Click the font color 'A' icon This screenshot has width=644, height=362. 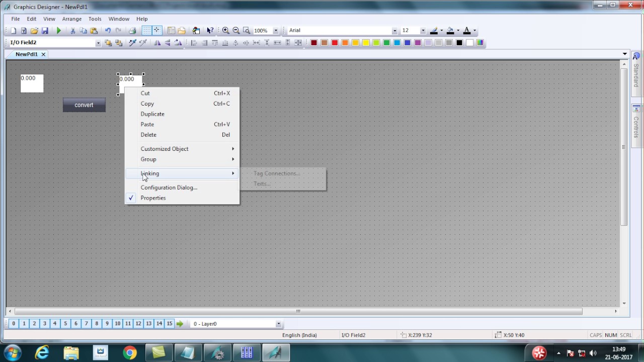tap(467, 31)
